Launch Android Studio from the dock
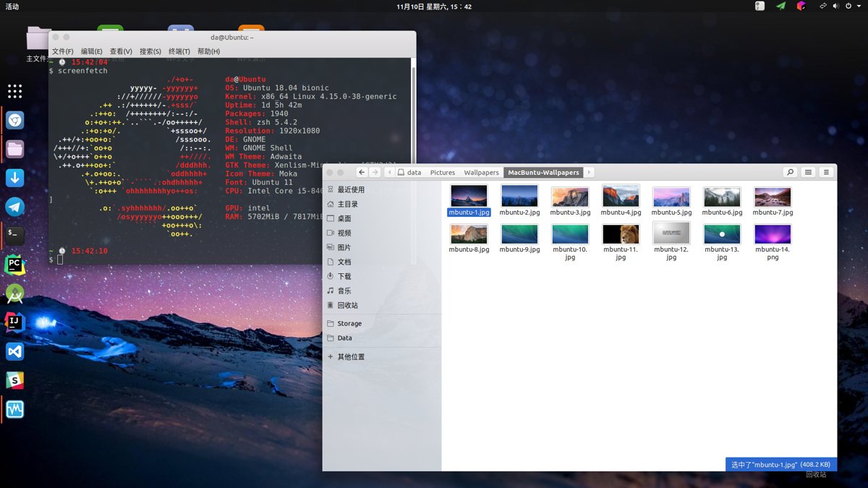The width and height of the screenshot is (868, 488). (15, 293)
